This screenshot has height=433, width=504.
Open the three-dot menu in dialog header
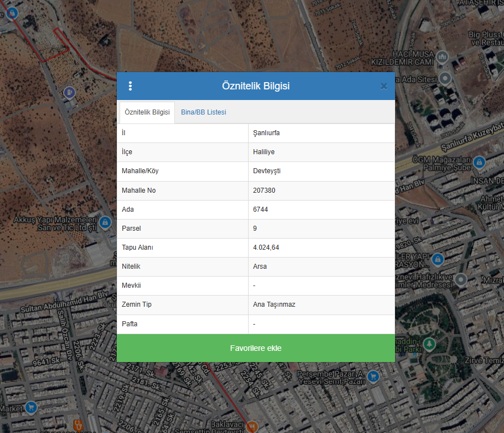coord(130,86)
